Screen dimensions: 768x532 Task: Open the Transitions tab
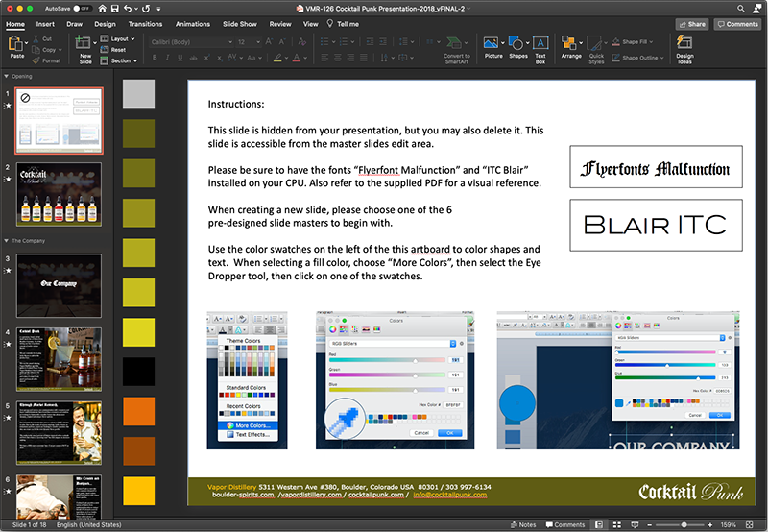[145, 24]
